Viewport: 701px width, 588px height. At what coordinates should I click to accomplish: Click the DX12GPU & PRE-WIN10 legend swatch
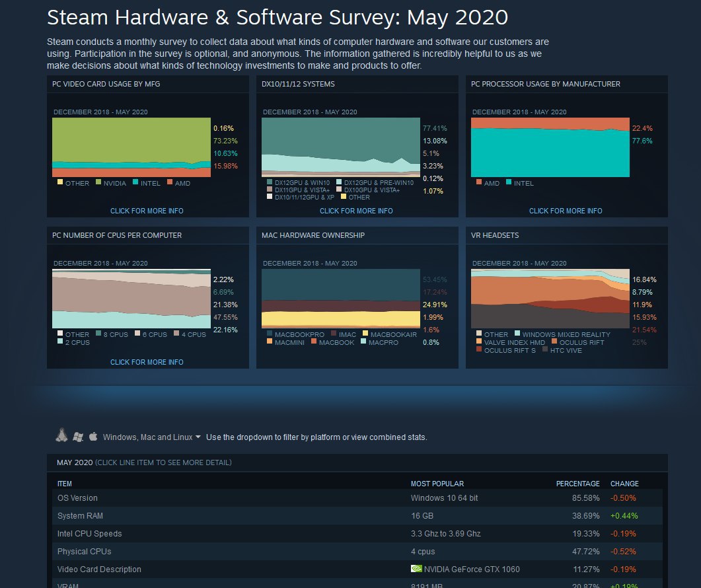click(339, 182)
